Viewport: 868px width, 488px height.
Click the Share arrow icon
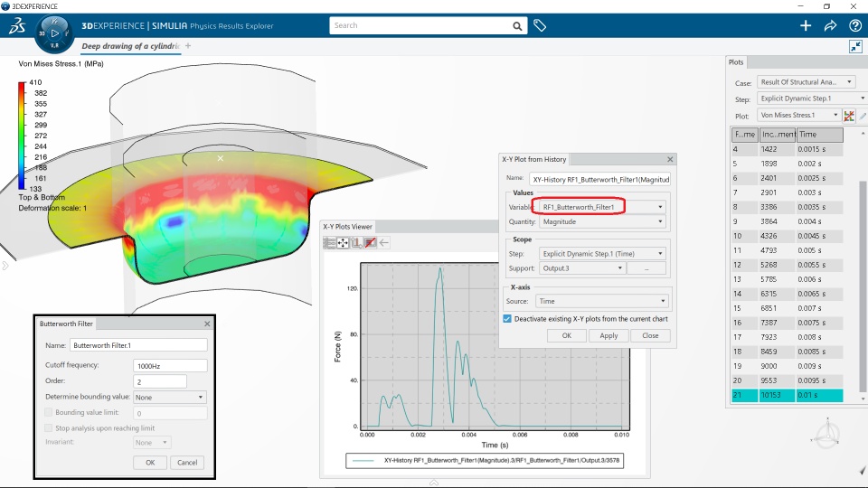pos(830,25)
